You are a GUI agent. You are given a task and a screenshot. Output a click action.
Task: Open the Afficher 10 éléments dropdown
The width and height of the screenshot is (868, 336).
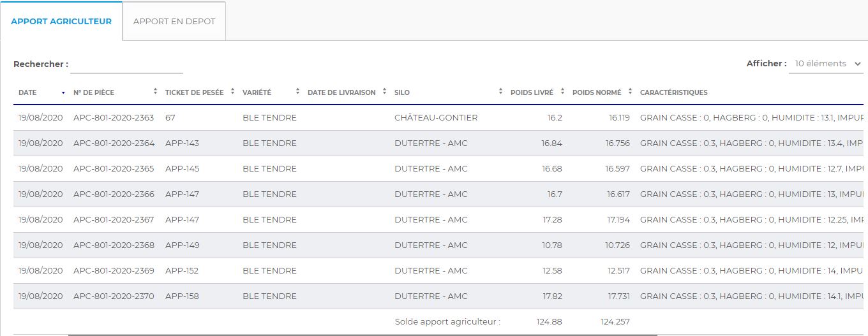825,64
